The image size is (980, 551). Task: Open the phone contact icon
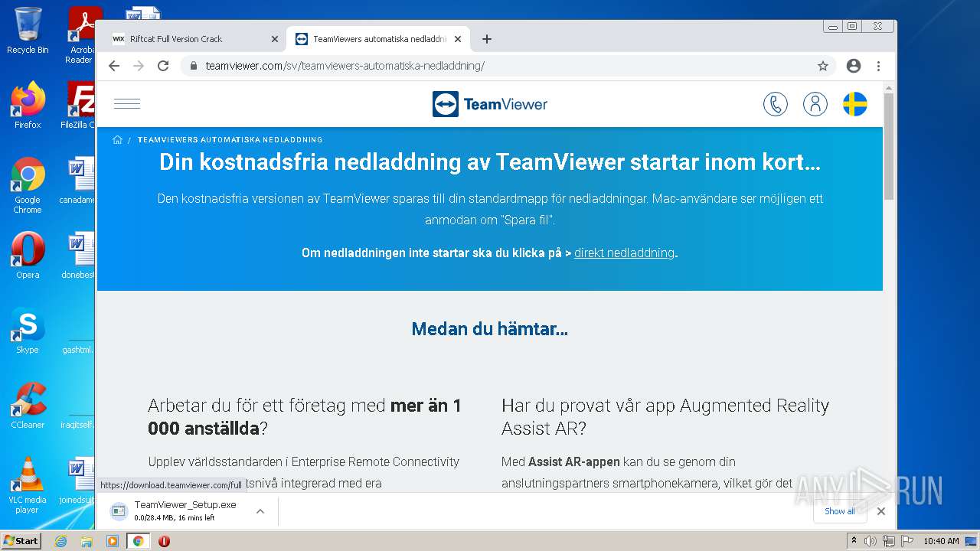pos(776,104)
